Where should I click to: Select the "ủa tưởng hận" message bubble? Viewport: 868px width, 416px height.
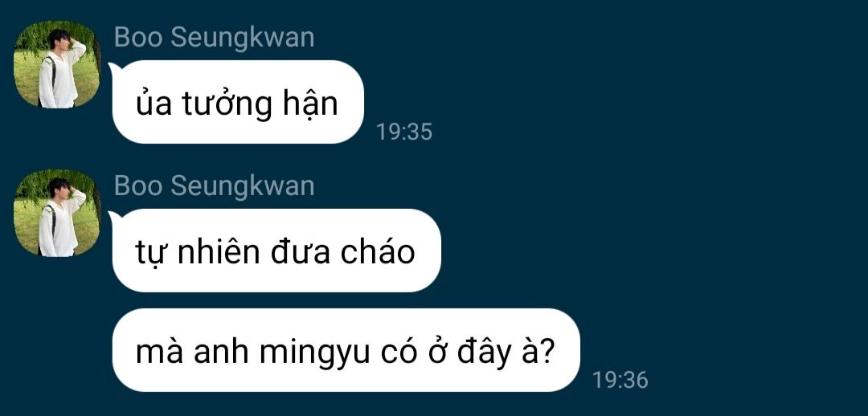tap(238, 102)
